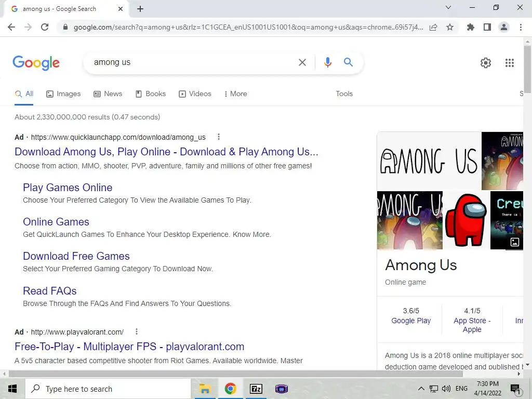The width and height of the screenshot is (532, 399).
Task: Click the 'Type here to search' taskbar box
Action: click(x=108, y=389)
